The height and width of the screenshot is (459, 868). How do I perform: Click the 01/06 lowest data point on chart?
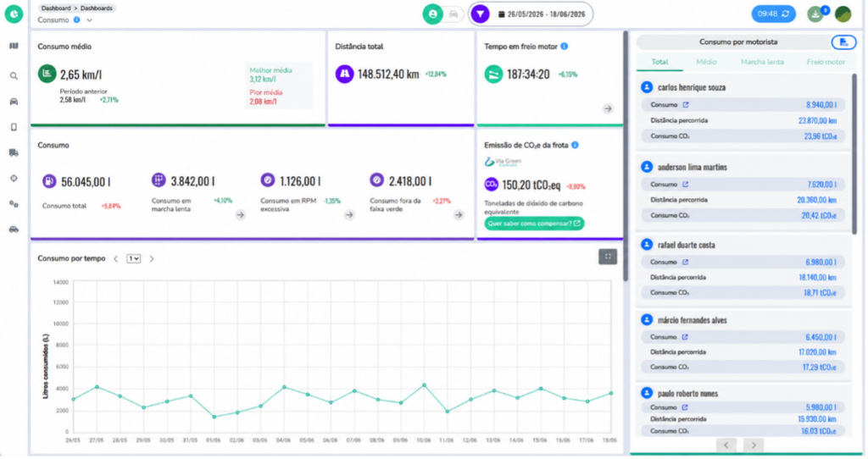(x=214, y=417)
